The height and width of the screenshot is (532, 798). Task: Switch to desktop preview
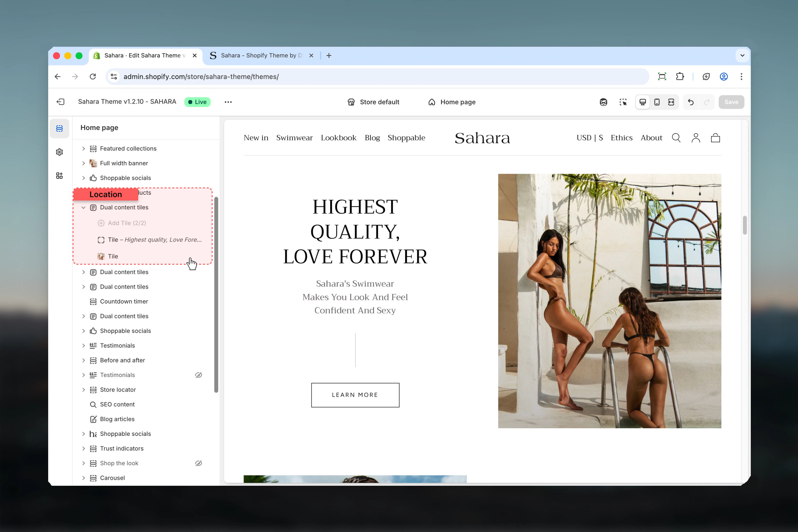[x=643, y=102]
